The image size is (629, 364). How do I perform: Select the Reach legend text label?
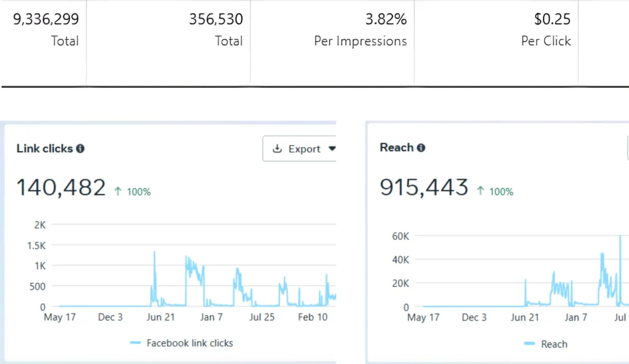pos(554,344)
